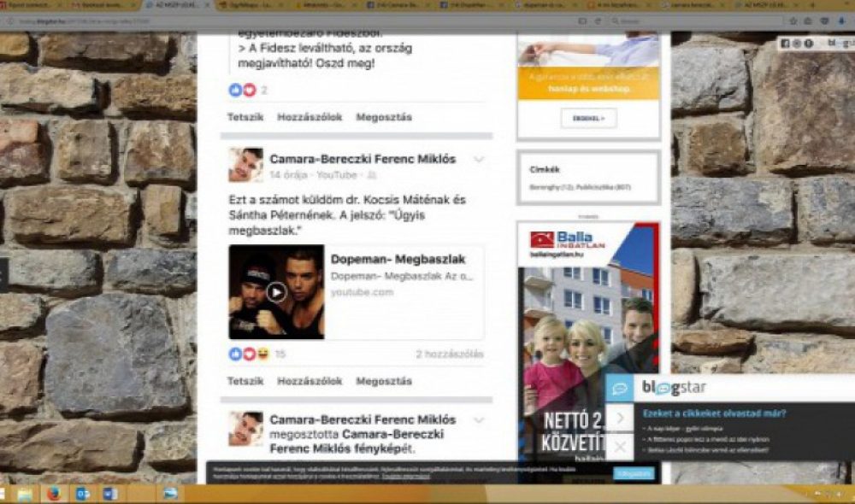This screenshot has width=855, height=504.
Task: Click the like reaction icon with 2 reactions
Action: click(236, 90)
